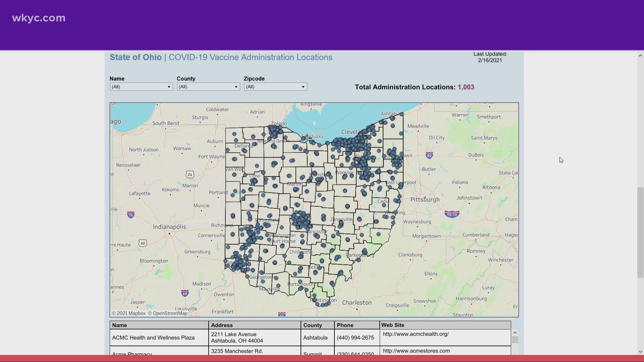This screenshot has height=362, width=644.
Task: Click the Clarksburg label on the map
Action: (410, 255)
